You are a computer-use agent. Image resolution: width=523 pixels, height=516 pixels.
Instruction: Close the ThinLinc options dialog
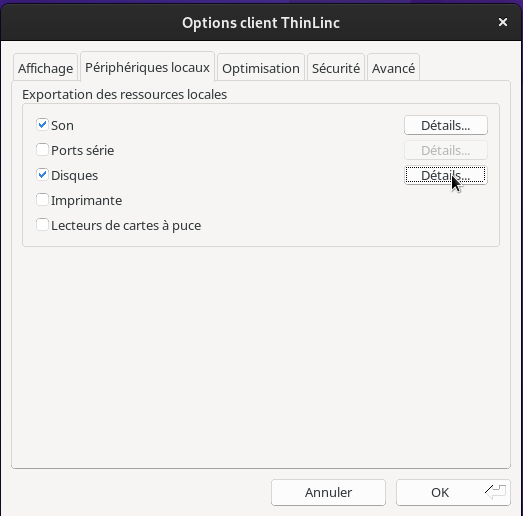(x=503, y=22)
